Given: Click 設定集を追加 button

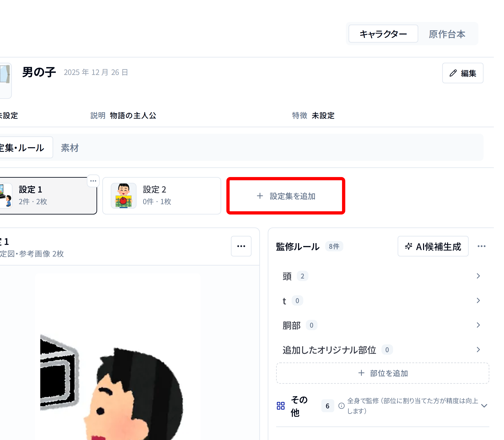Looking at the screenshot, I should (x=286, y=196).
